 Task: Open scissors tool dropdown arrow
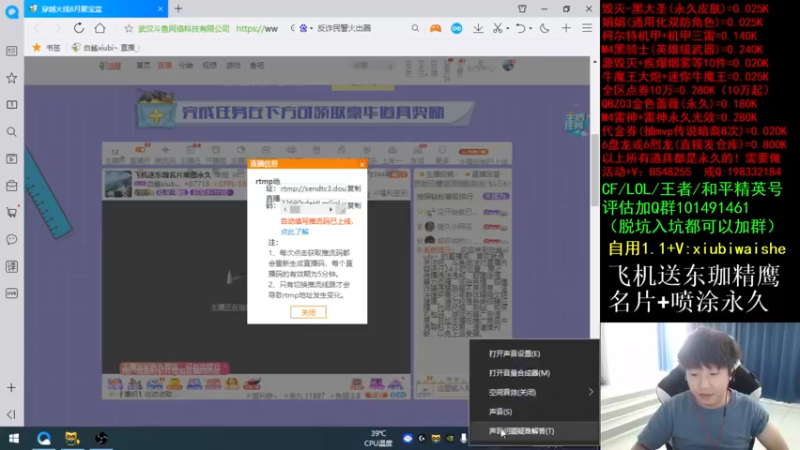point(508,29)
